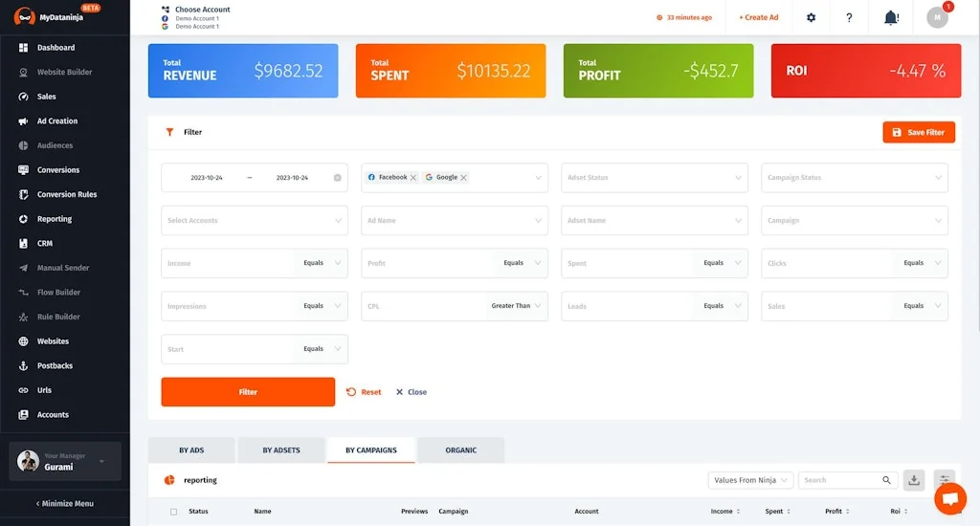Reset the filters
Image resolution: width=980 pixels, height=526 pixels.
(x=364, y=392)
